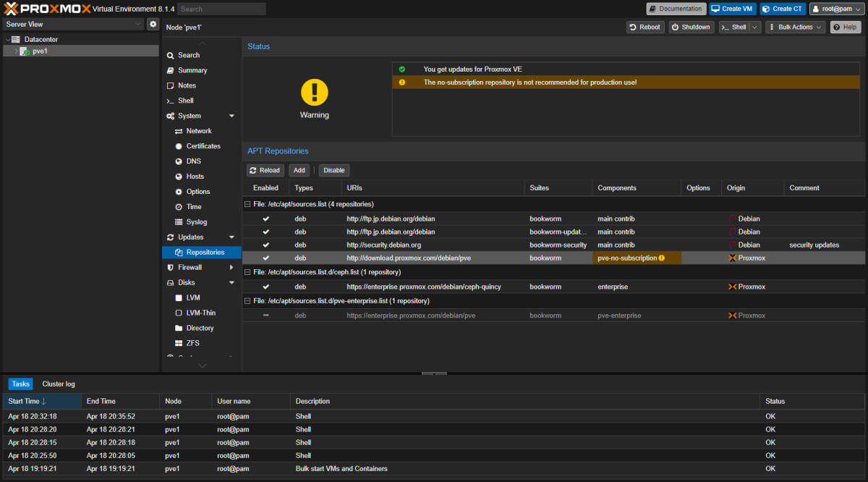868x482 pixels.
Task: Click the Disks drive icon
Action: coord(170,283)
